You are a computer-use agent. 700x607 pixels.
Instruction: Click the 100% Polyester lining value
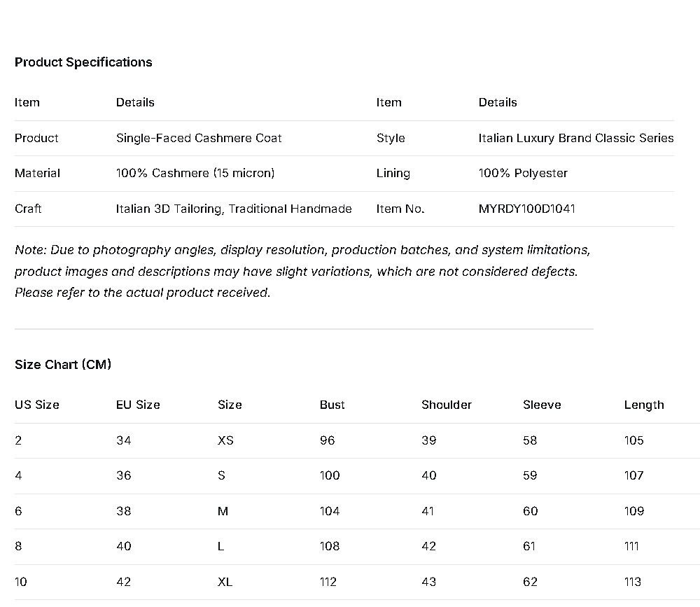pyautogui.click(x=523, y=173)
